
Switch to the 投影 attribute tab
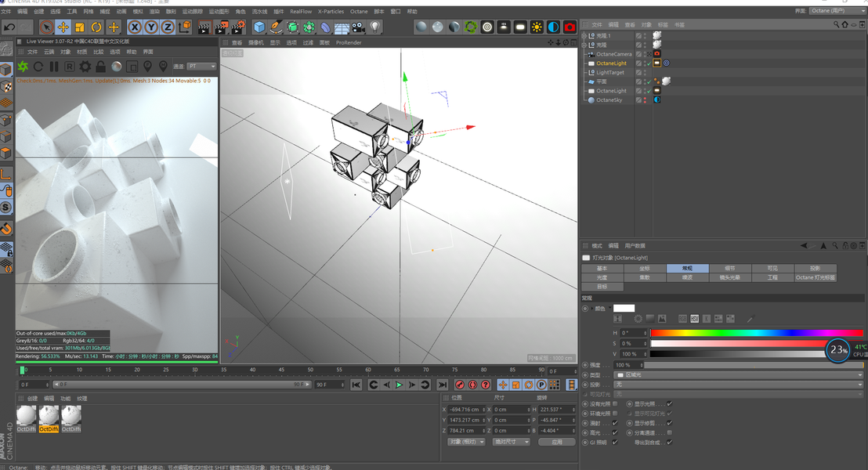[x=815, y=268]
